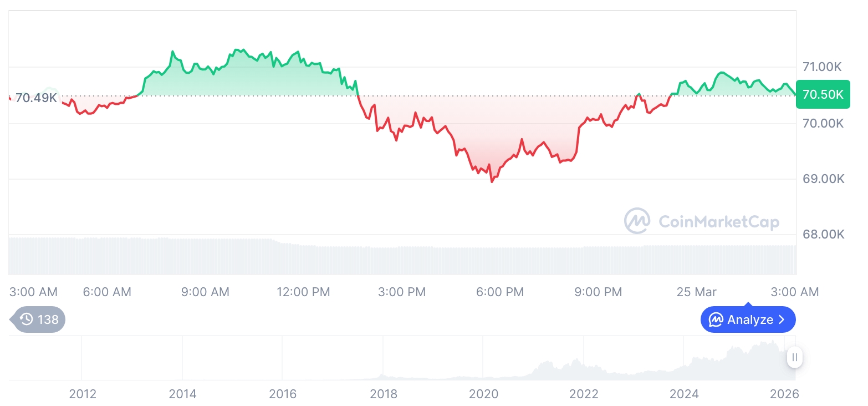
Task: Click the 70.49K opening price label
Action: 36,98
